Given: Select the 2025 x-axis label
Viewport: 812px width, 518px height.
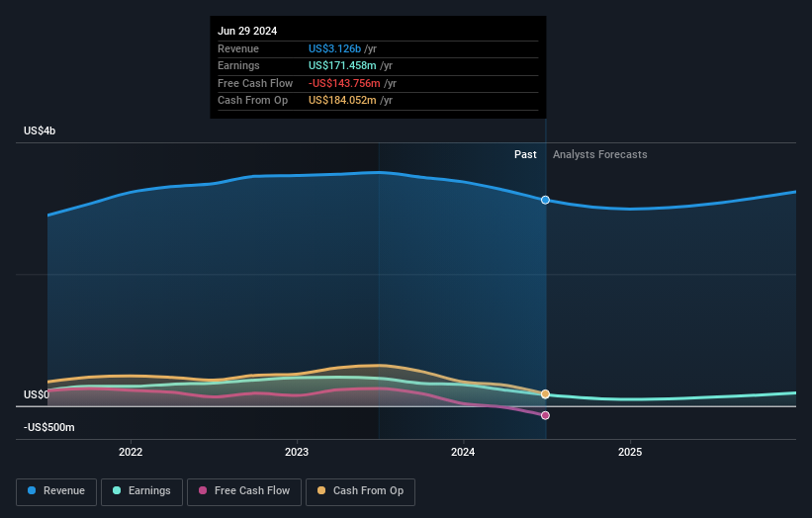Looking at the screenshot, I should (x=630, y=452).
